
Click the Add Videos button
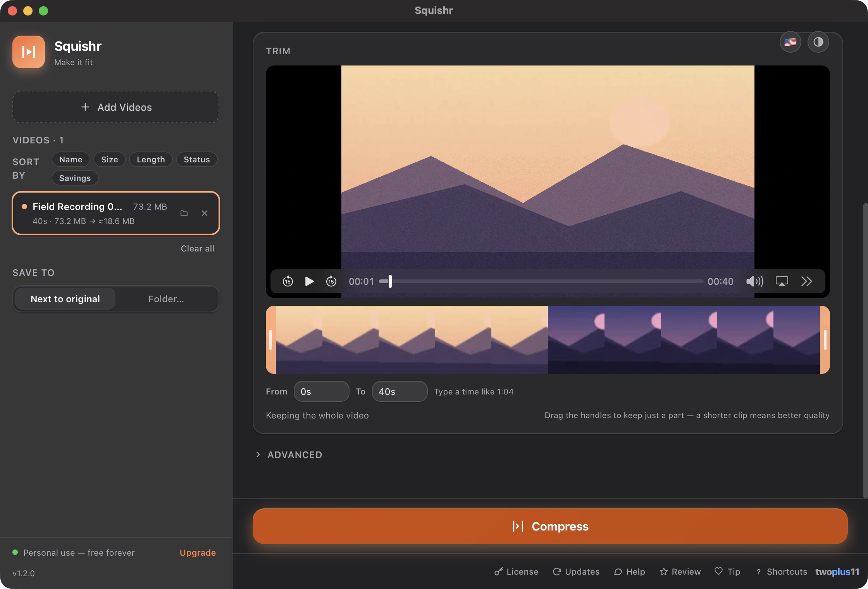pyautogui.click(x=116, y=107)
